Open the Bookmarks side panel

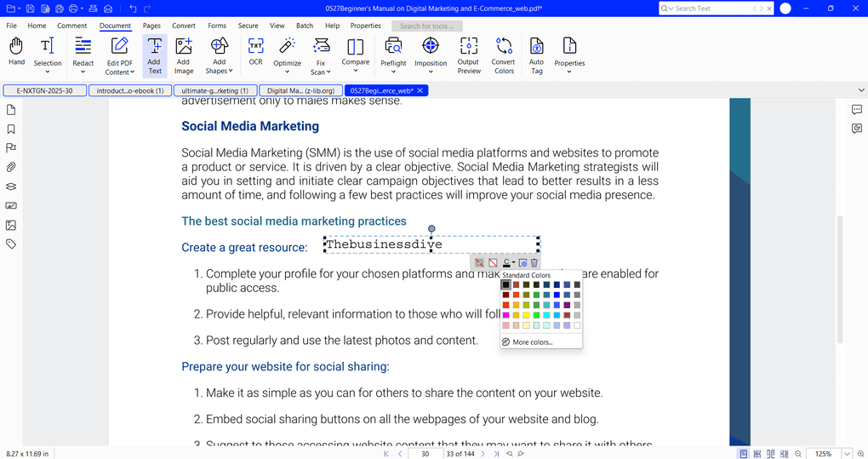coord(11,129)
